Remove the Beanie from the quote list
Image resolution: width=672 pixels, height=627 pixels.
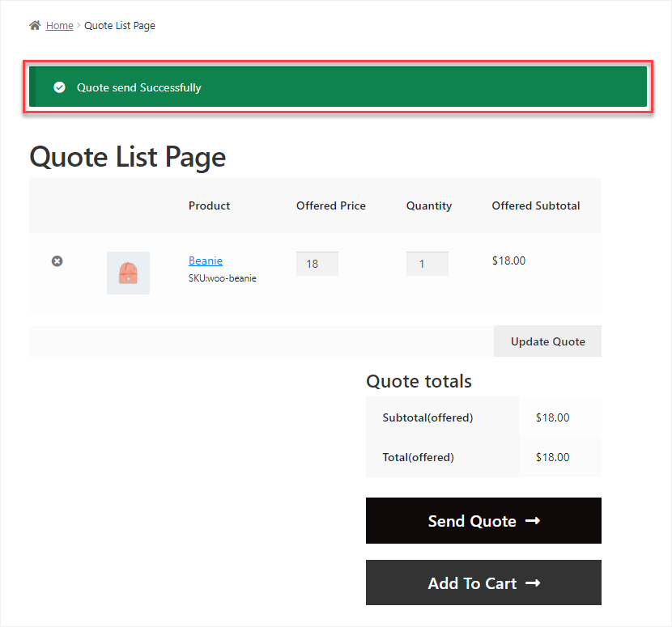(57, 261)
